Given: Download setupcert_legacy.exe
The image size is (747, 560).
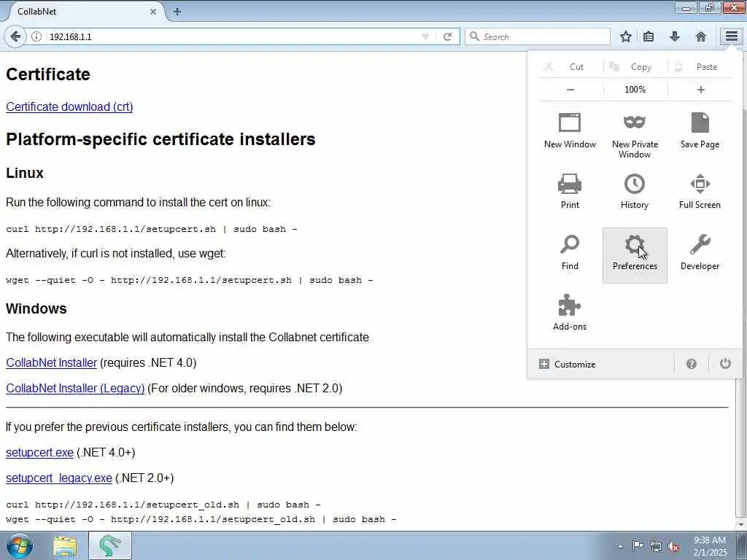Looking at the screenshot, I should pyautogui.click(x=59, y=478).
